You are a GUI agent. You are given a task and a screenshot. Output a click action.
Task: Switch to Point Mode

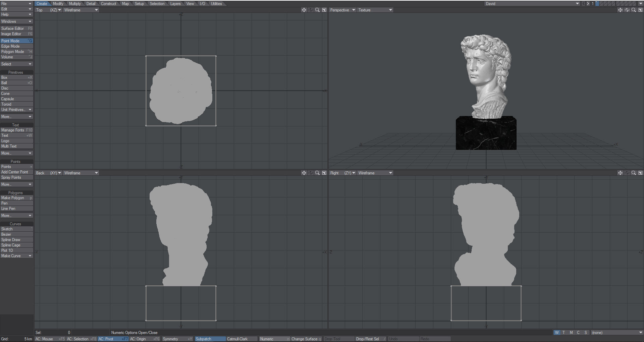point(16,41)
